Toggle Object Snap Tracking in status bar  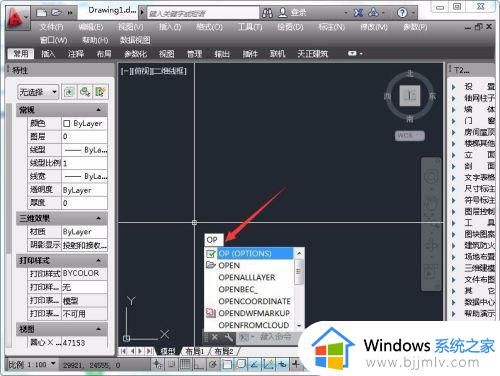point(254,365)
